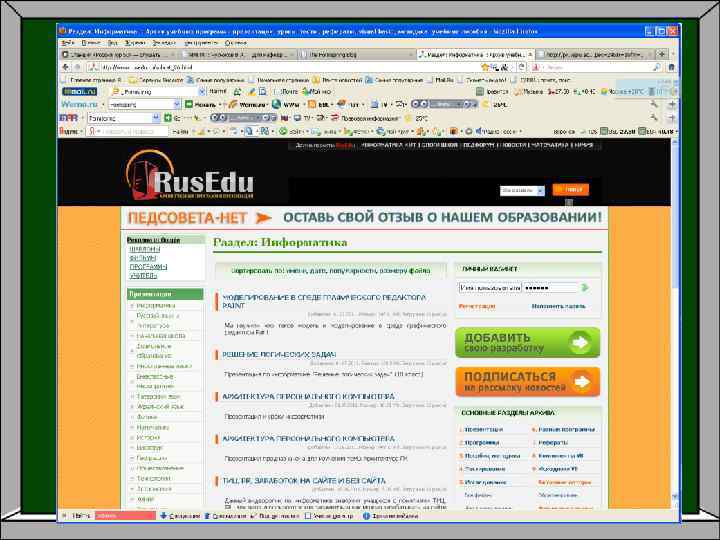Screen dimensions: 720x540
Task: Click the password input field
Action: [x=551, y=288]
